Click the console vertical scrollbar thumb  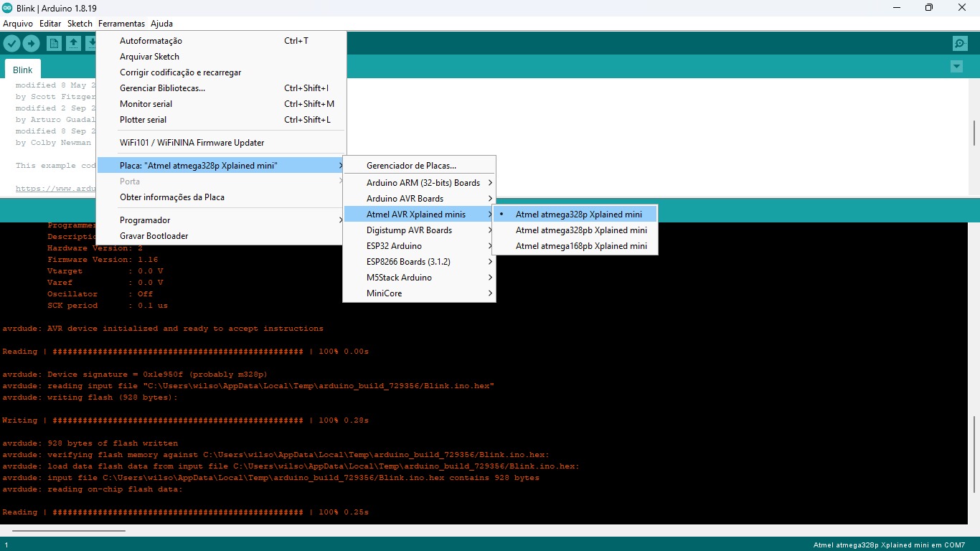tap(974, 454)
